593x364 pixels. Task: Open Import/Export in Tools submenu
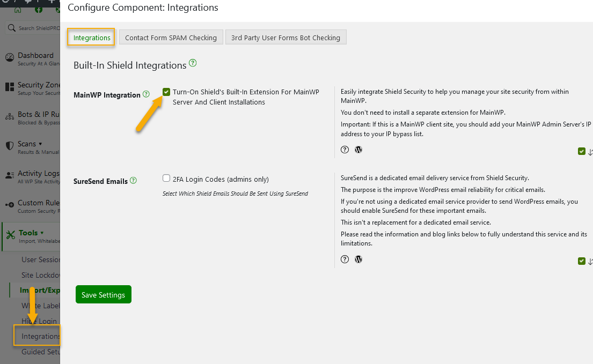(x=40, y=290)
